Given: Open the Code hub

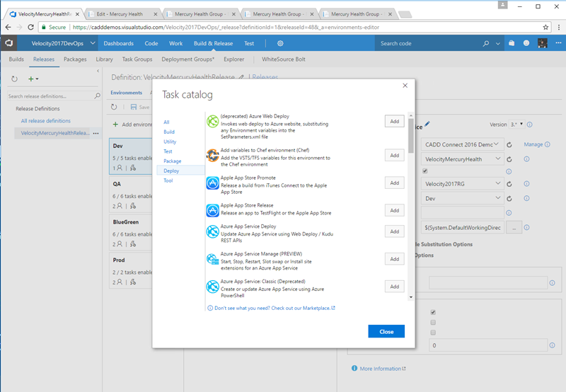Looking at the screenshot, I should [x=151, y=43].
